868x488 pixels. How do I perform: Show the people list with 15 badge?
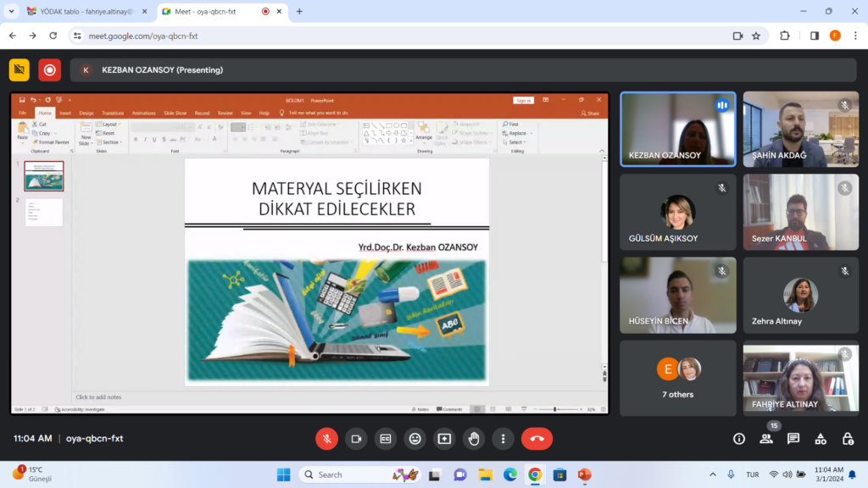(x=766, y=439)
